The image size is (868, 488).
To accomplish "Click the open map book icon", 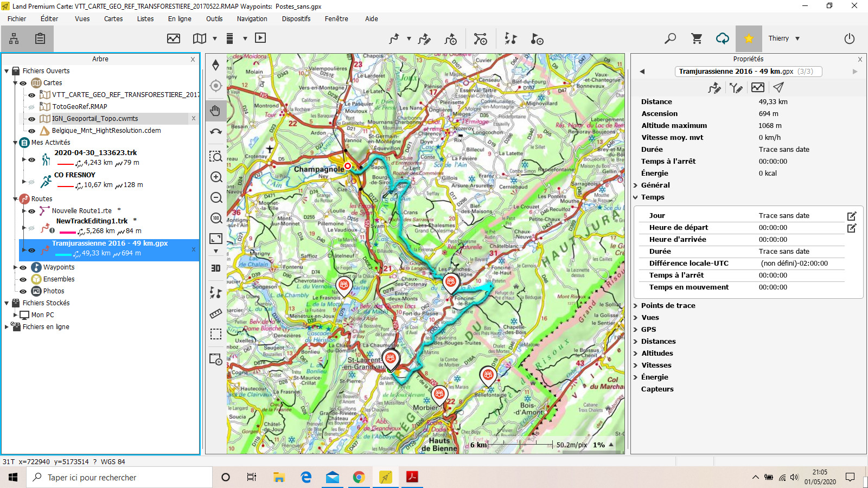I will (x=200, y=38).
